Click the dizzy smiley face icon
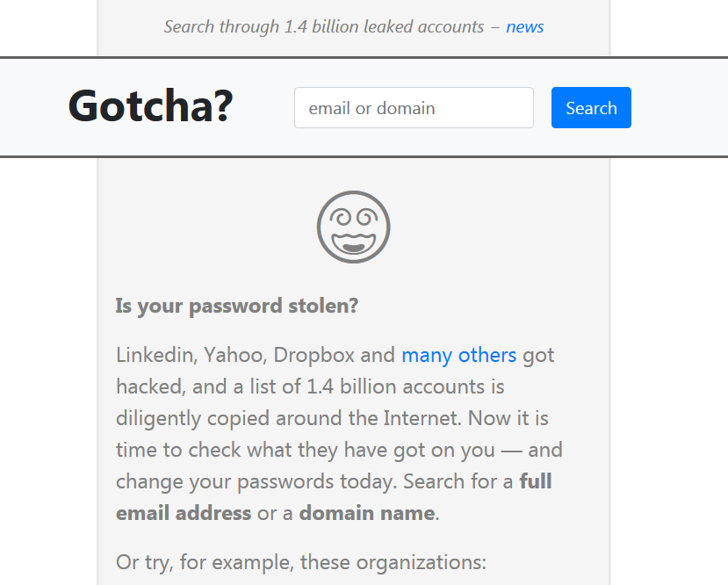This screenshot has width=728, height=585. click(353, 227)
